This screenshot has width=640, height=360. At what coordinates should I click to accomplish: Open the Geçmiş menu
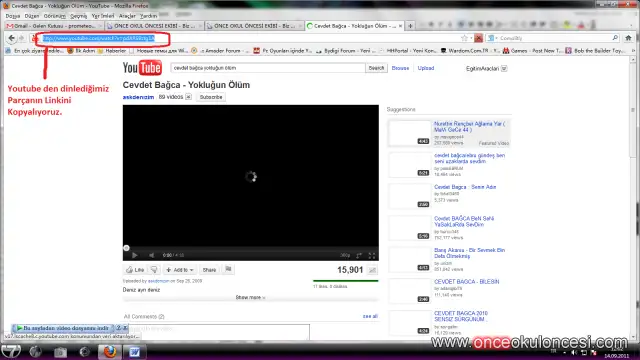pyautogui.click(x=78, y=16)
